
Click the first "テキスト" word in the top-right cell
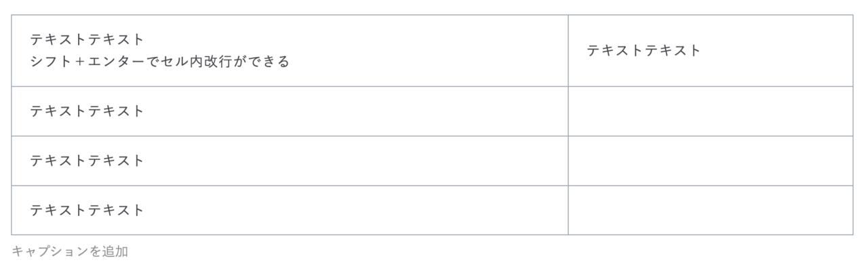(616, 50)
